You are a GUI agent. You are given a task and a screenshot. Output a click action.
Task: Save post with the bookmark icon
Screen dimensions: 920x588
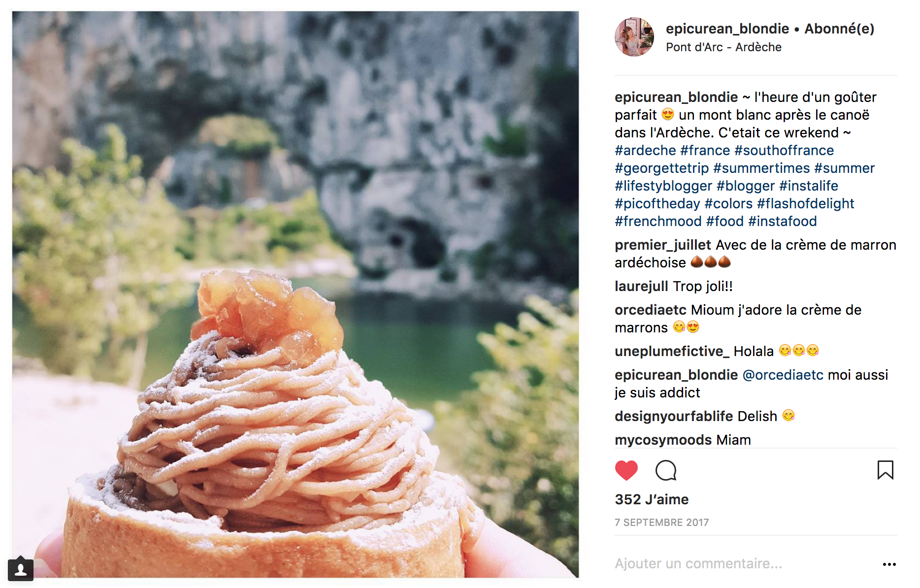tap(885, 470)
